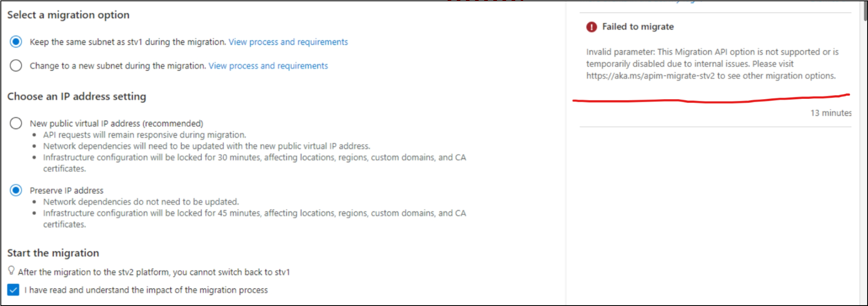Choose the 'New public virtual IP address' radio button
This screenshot has width=868, height=306.
(x=16, y=123)
